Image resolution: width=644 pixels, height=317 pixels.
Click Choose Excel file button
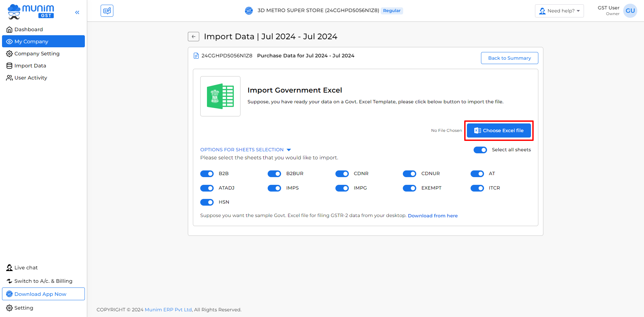pyautogui.click(x=499, y=130)
